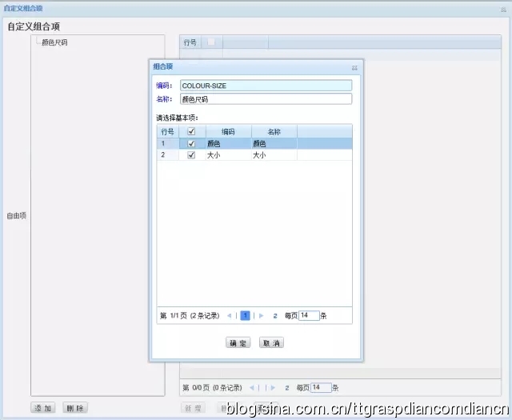Uncheck the 大小 row checkbox

pyautogui.click(x=190, y=155)
